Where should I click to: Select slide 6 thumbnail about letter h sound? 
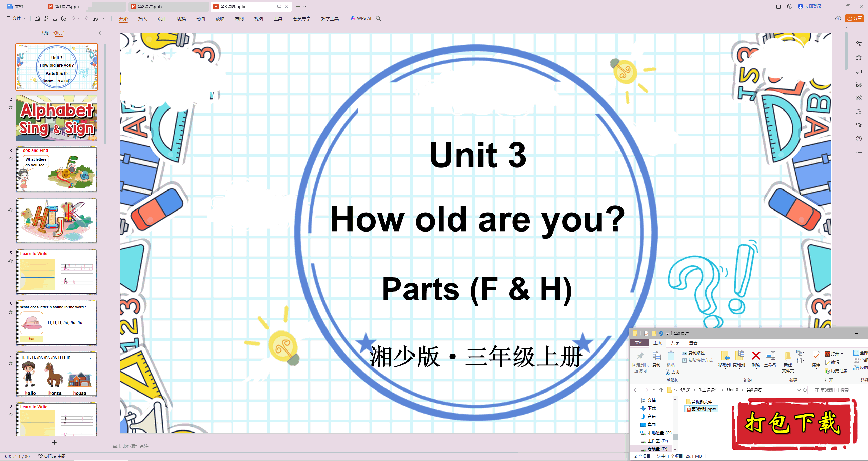57,323
